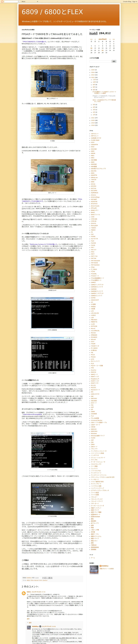
Task: Share post to Pinterest icon
Action: tap(51, 578)
